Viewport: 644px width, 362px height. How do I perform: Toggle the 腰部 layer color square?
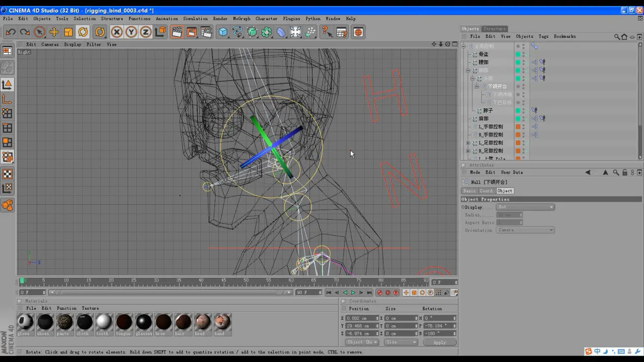[518, 62]
